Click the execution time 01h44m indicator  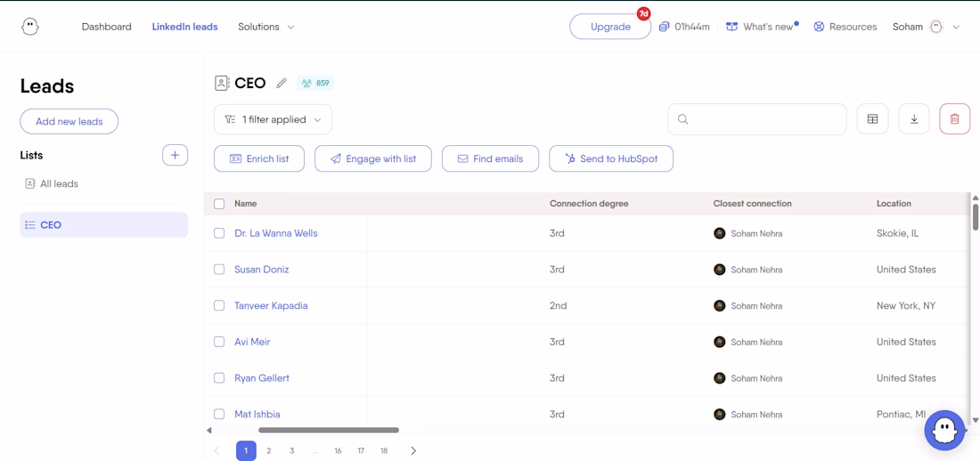(684, 27)
